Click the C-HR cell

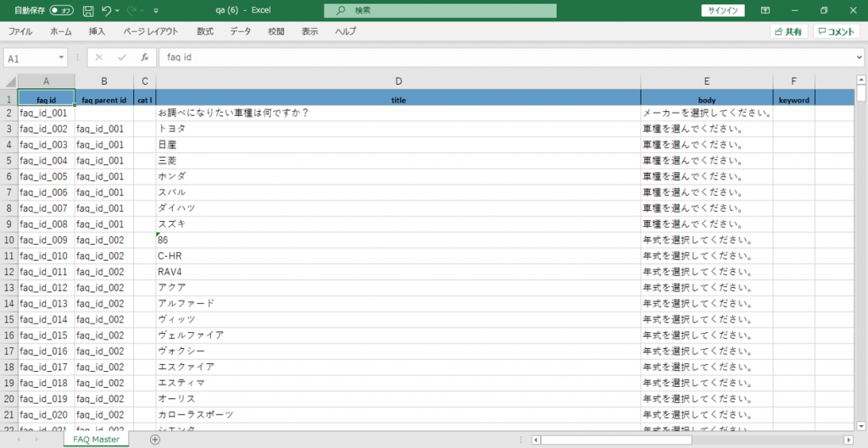click(398, 256)
